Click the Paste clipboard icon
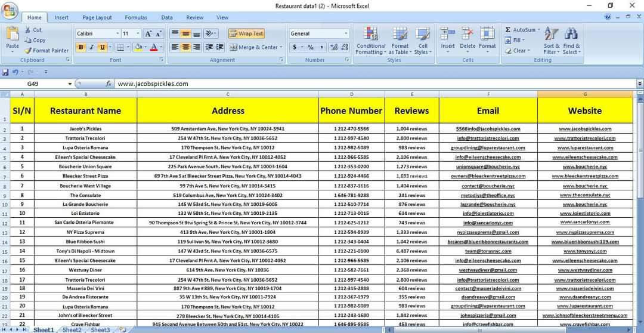Screen dimensions: 644x333 (13, 34)
